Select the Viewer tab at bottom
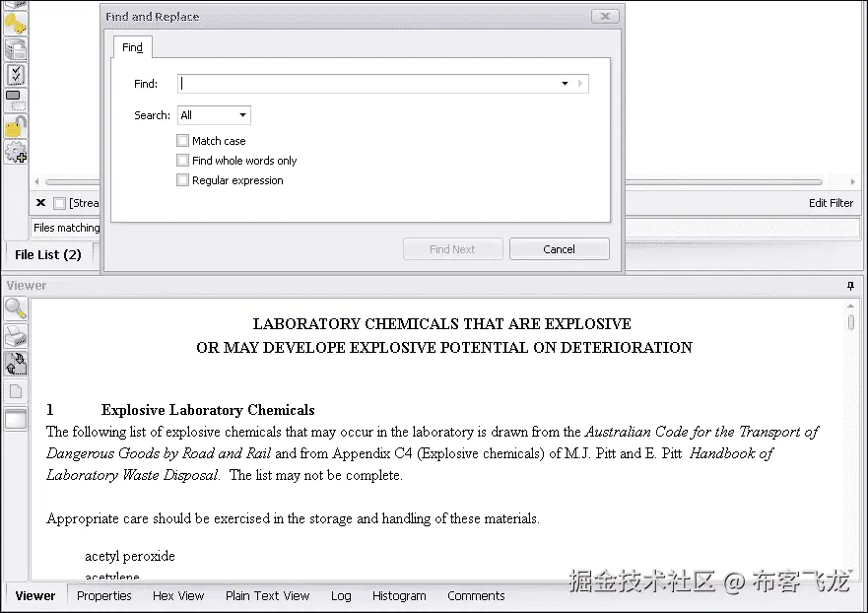868x613 pixels. [35, 596]
